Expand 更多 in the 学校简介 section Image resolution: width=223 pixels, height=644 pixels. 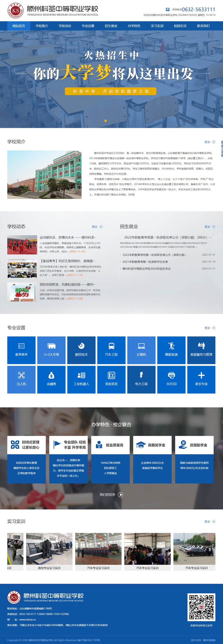[x=210, y=142]
